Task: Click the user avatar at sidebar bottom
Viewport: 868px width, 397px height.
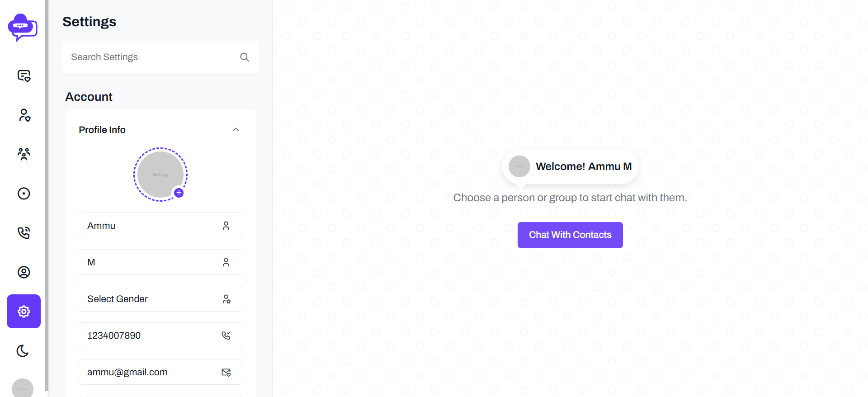Action: coord(23,388)
